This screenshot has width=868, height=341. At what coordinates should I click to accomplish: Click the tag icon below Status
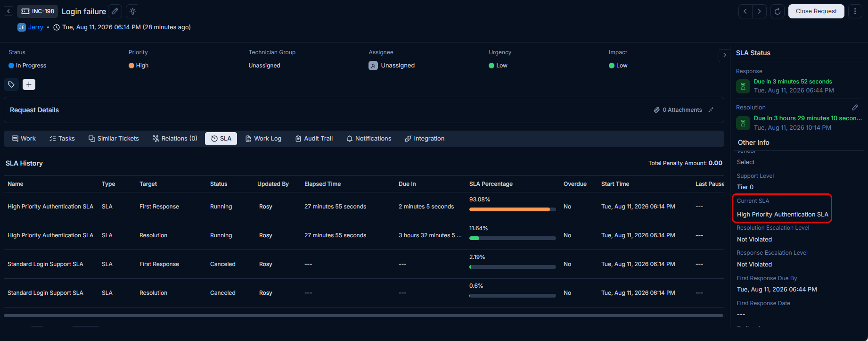tap(11, 84)
